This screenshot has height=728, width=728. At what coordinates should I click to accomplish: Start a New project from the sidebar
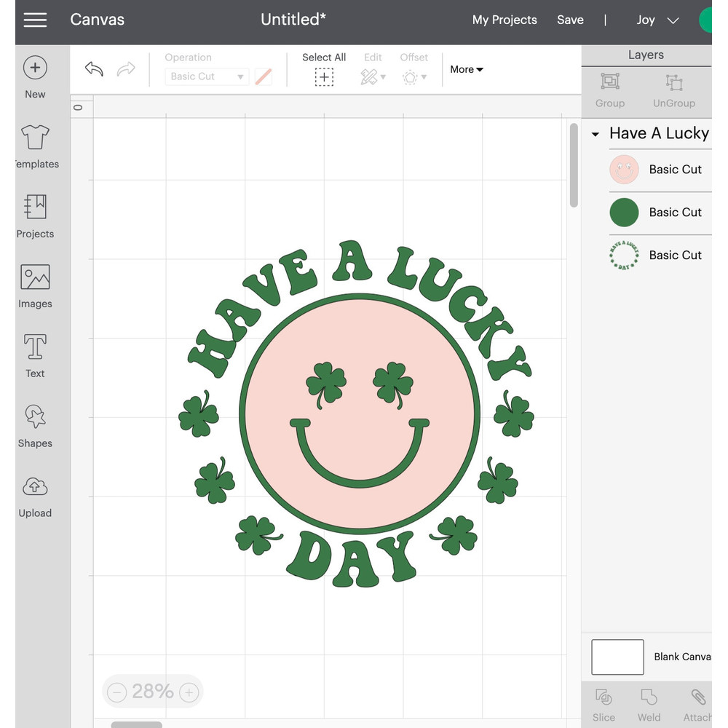[34, 75]
